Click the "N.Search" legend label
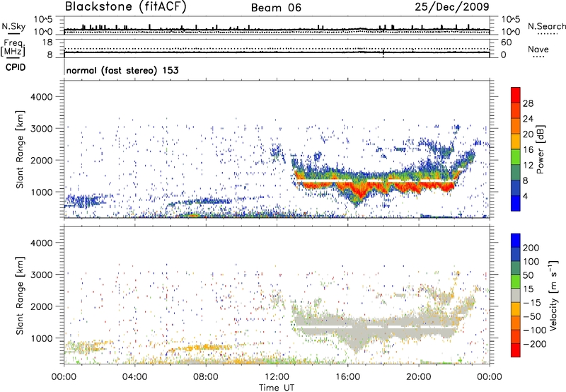The height and width of the screenshot is (392, 566). click(546, 26)
